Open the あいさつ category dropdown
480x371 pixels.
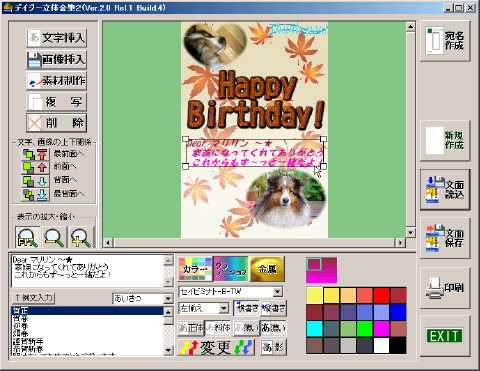(168, 298)
